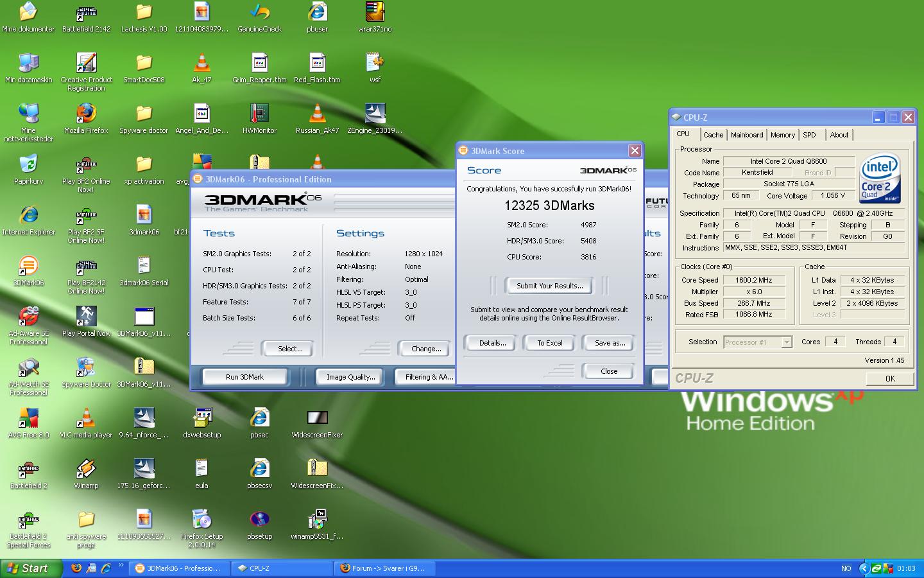Open Image Quality options button
924x578 pixels.
350,377
